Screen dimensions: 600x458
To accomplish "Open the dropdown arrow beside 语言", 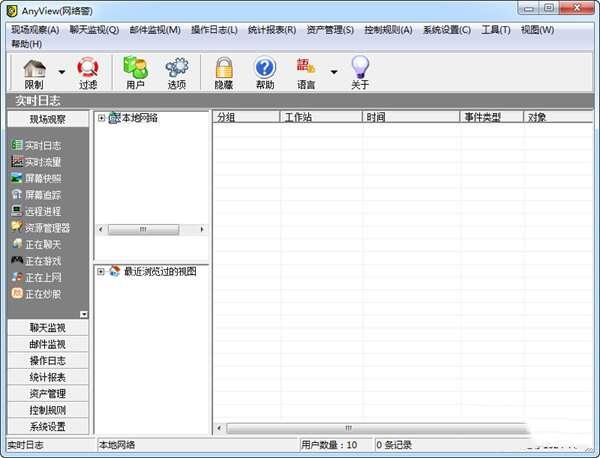I will 334,72.
